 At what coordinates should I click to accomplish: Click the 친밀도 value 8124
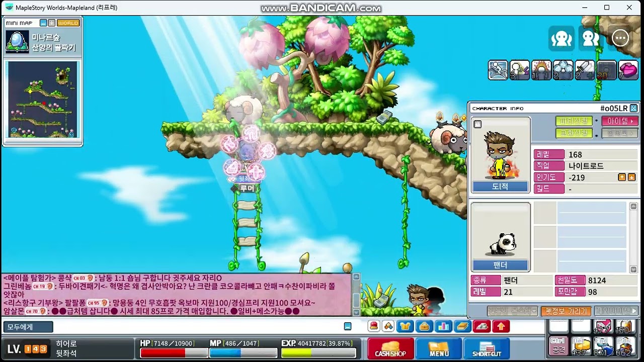coord(597,281)
